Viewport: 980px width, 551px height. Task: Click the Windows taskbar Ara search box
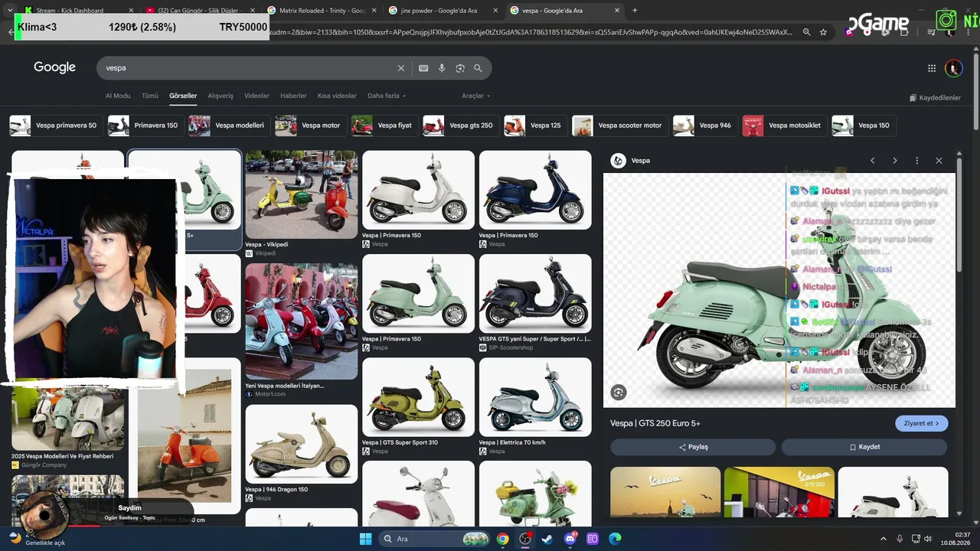(435, 539)
